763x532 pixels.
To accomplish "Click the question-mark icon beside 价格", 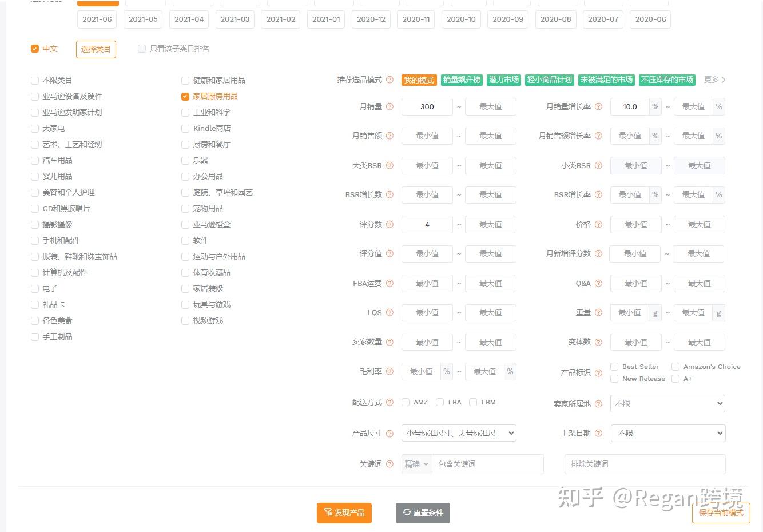I will click(598, 224).
